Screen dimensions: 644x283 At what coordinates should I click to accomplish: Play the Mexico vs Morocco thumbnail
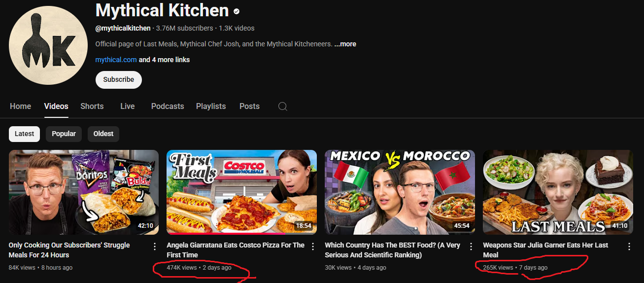tap(400, 192)
